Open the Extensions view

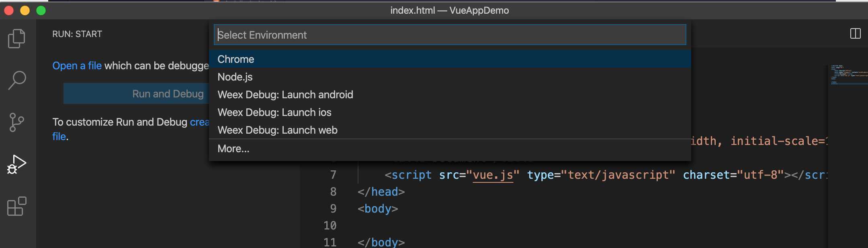[x=17, y=206]
